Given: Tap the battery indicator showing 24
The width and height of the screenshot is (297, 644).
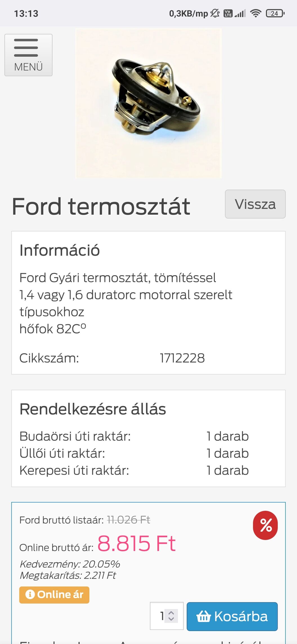Looking at the screenshot, I should (275, 13).
